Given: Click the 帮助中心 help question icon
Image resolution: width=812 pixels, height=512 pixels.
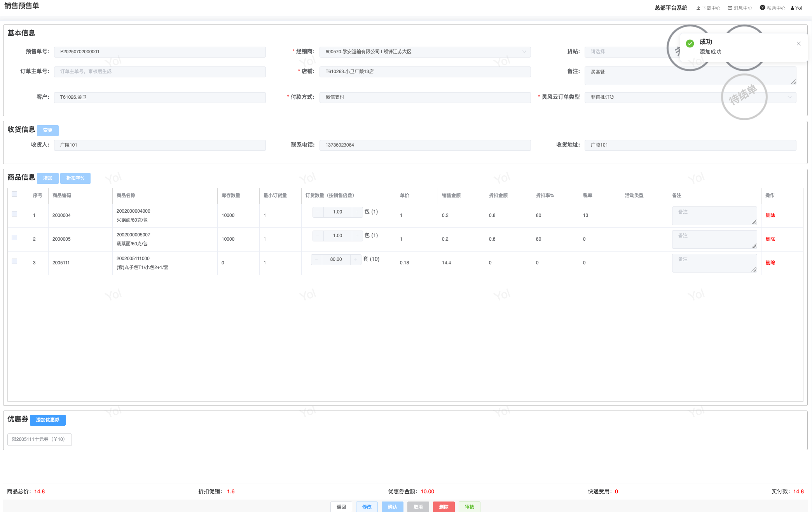Looking at the screenshot, I should pyautogui.click(x=762, y=7).
